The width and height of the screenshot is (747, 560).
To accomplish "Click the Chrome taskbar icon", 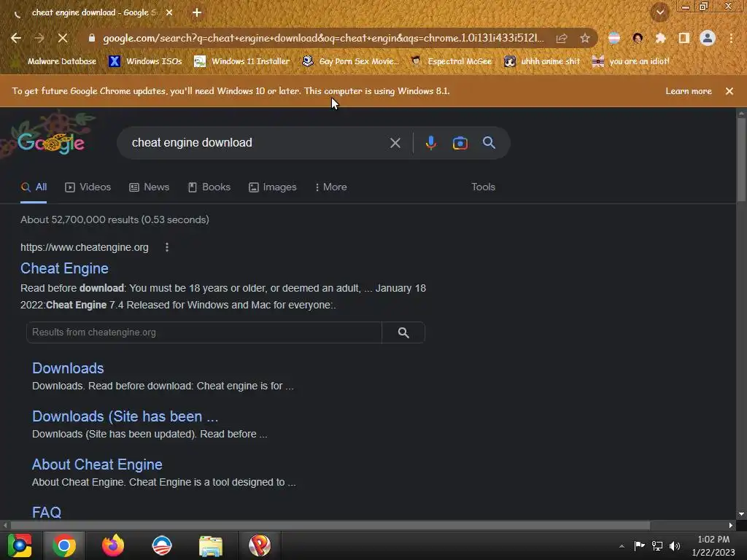I will pyautogui.click(x=64, y=545).
